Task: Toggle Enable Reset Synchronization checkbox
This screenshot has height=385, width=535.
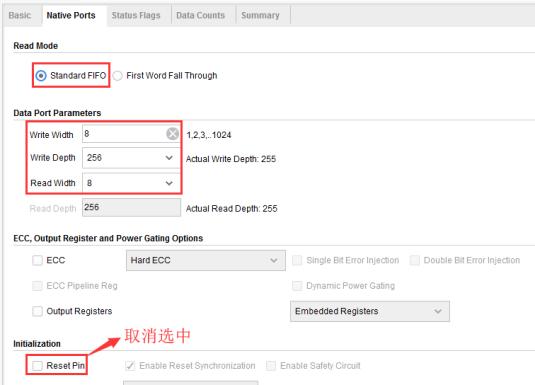Action: [x=130, y=366]
